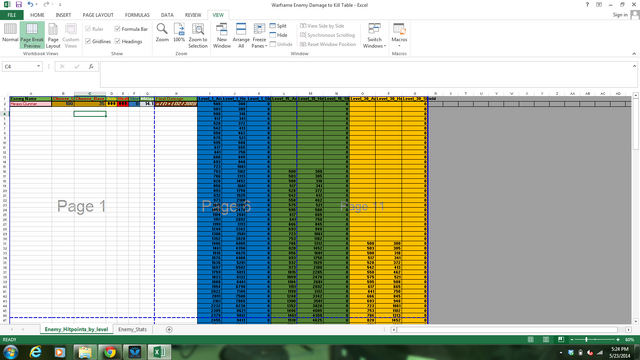Viewport: 640px width, 360px height.
Task: Select Page Break Preview view
Action: click(x=32, y=36)
